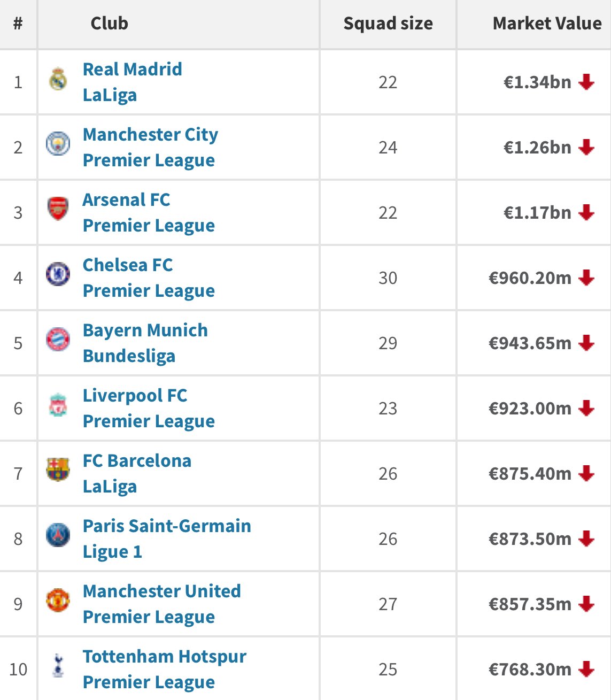
Task: Click the Chelsea FC crest icon
Action: (58, 274)
